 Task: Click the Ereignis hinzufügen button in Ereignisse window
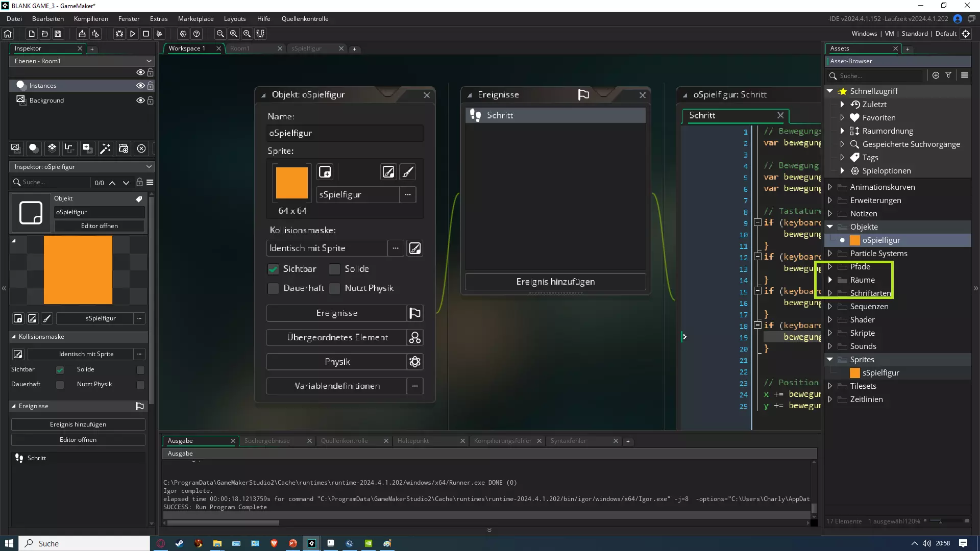pos(555,282)
